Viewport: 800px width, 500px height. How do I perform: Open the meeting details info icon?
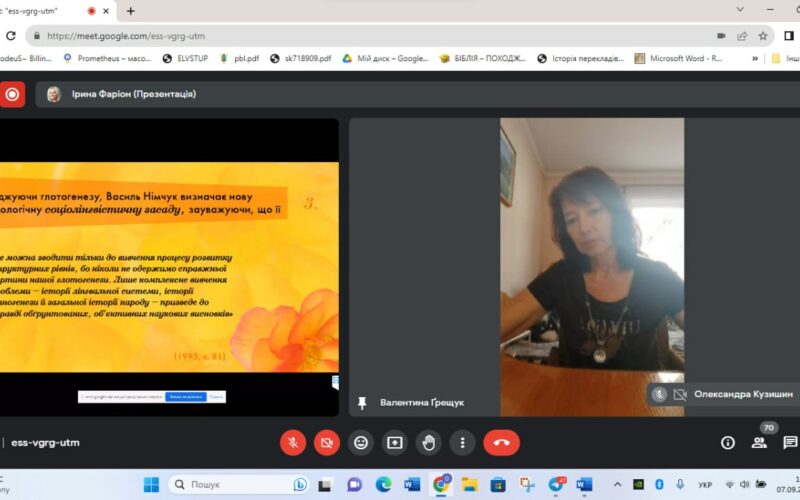click(x=728, y=442)
